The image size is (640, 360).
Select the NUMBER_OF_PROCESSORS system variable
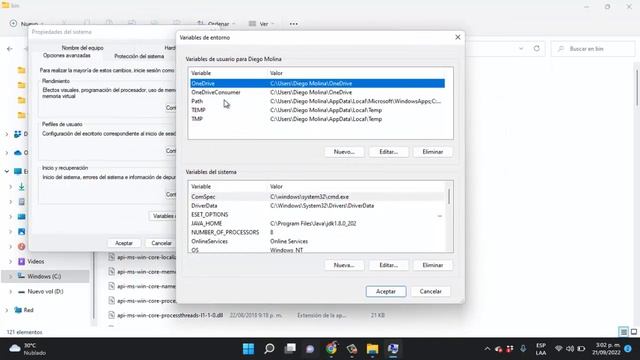click(x=318, y=232)
